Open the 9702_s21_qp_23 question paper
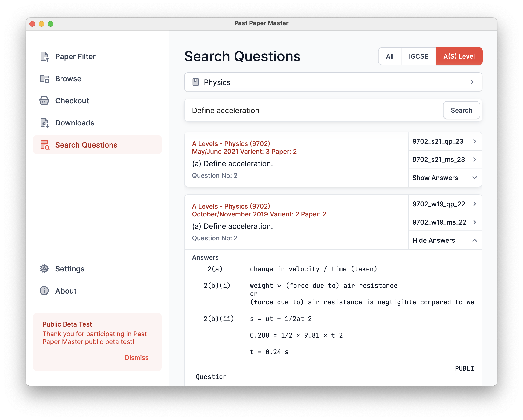Screen dimensions: 523x420 [x=445, y=141]
